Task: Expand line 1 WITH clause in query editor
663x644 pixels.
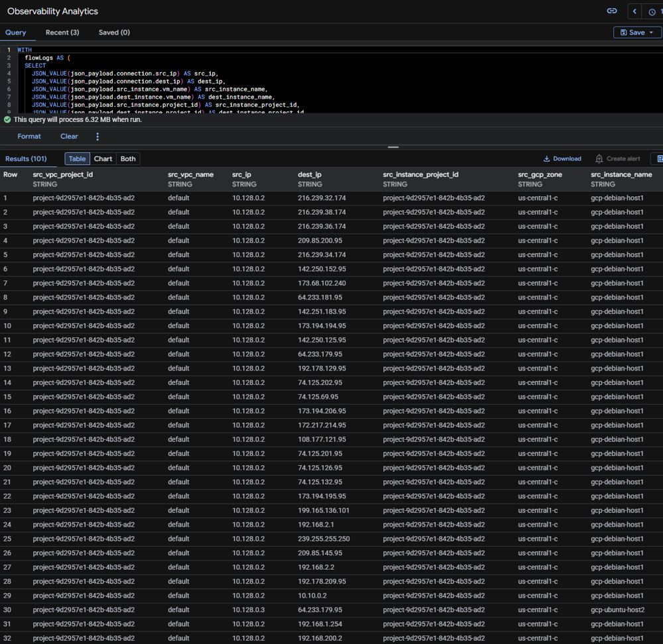Action: [x=25, y=49]
